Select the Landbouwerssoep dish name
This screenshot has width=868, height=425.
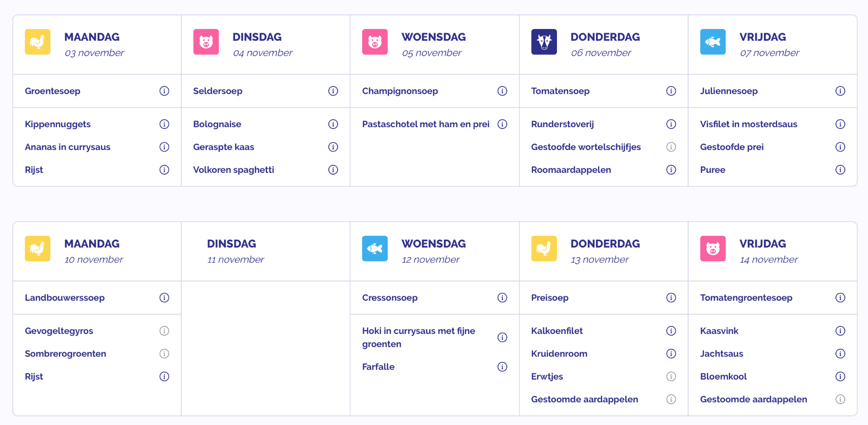[65, 298]
